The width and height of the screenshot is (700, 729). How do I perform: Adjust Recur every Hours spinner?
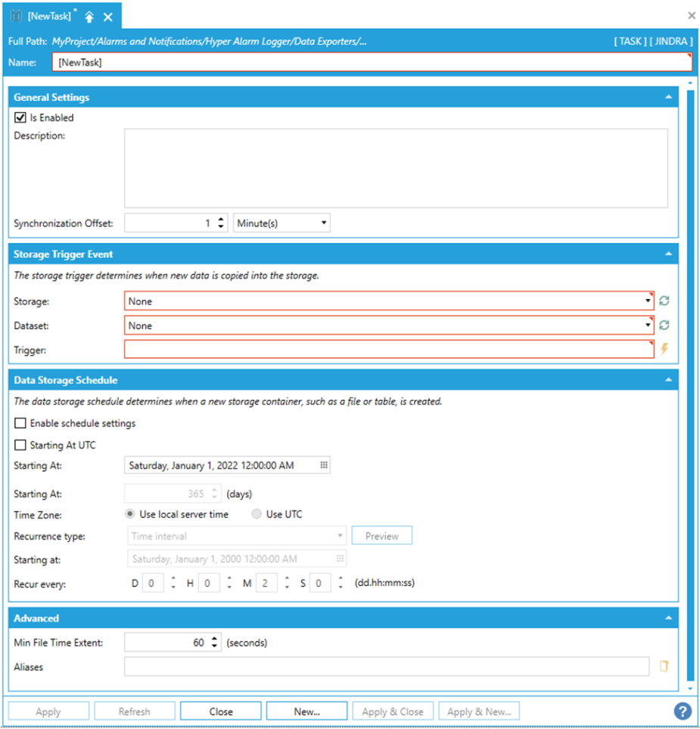229,583
